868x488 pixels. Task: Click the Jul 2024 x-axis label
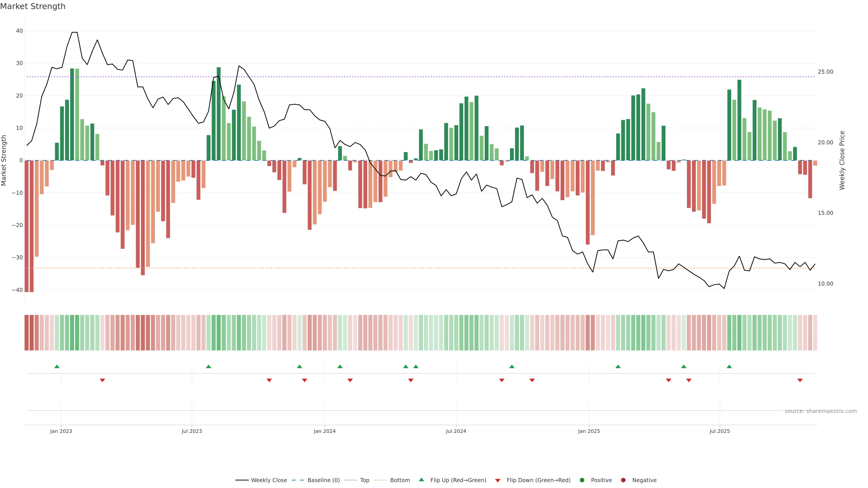(456, 431)
